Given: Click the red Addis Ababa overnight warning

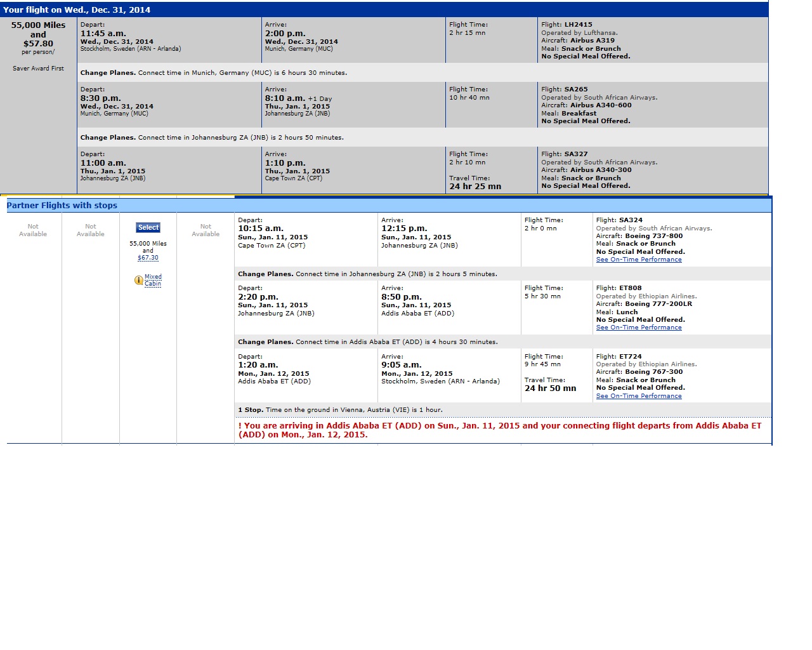Looking at the screenshot, I should (499, 430).
